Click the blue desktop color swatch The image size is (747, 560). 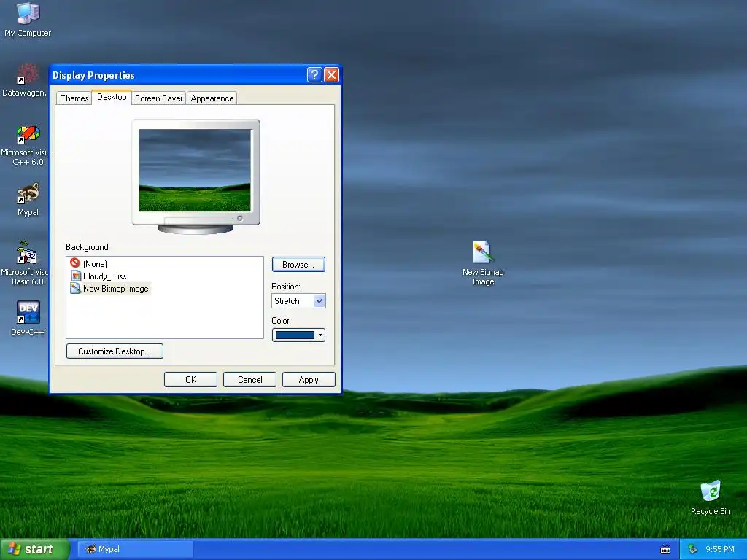coord(295,335)
